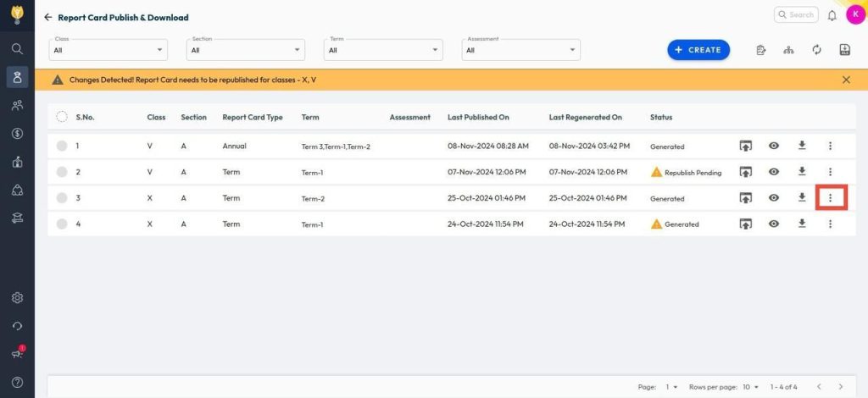Download the Term-2 report card for class X
868x398 pixels.
[802, 198]
